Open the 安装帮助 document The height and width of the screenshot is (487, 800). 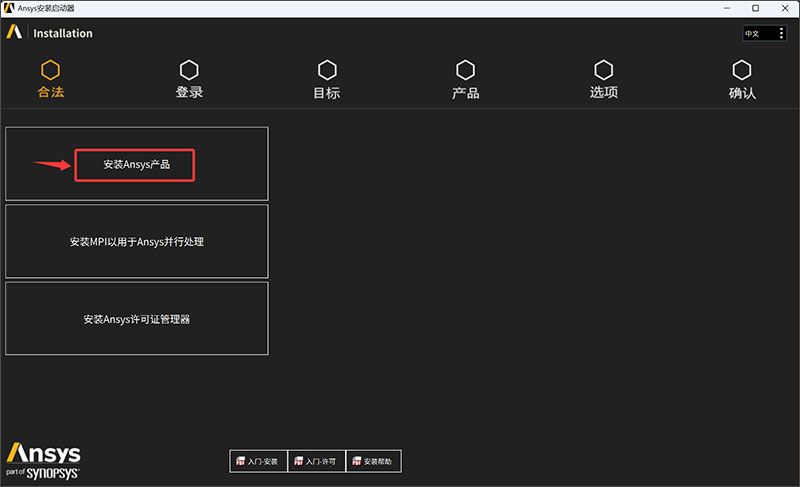[x=373, y=461]
